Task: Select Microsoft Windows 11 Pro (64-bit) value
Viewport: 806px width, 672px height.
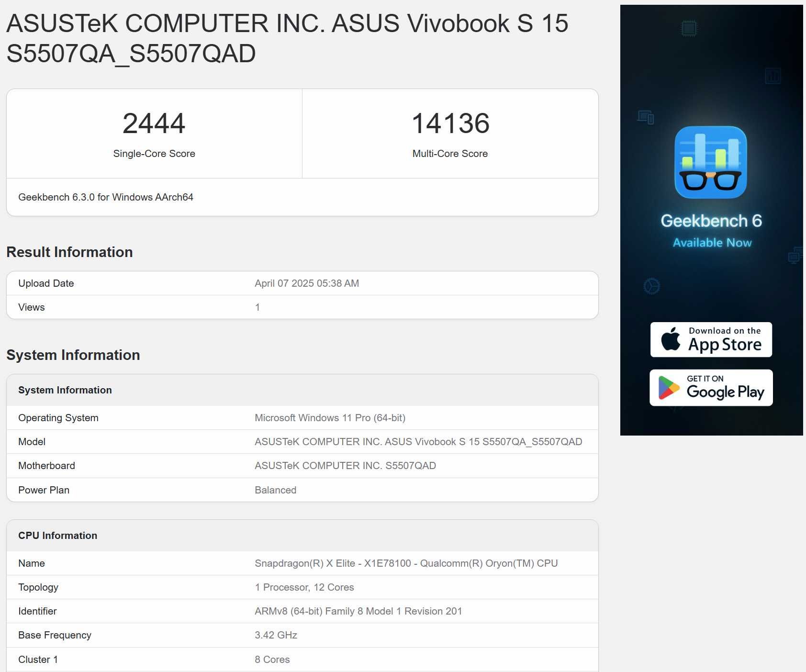Action: (330, 418)
